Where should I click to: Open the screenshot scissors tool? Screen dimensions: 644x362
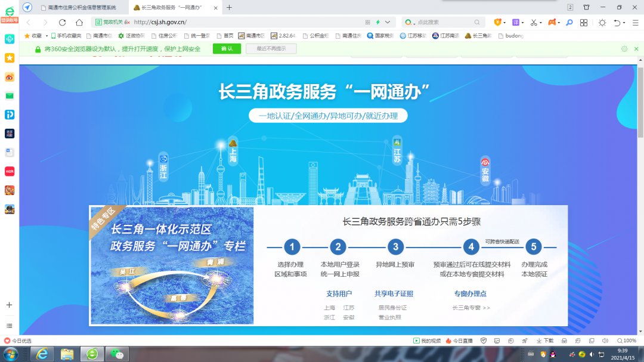coord(534,23)
